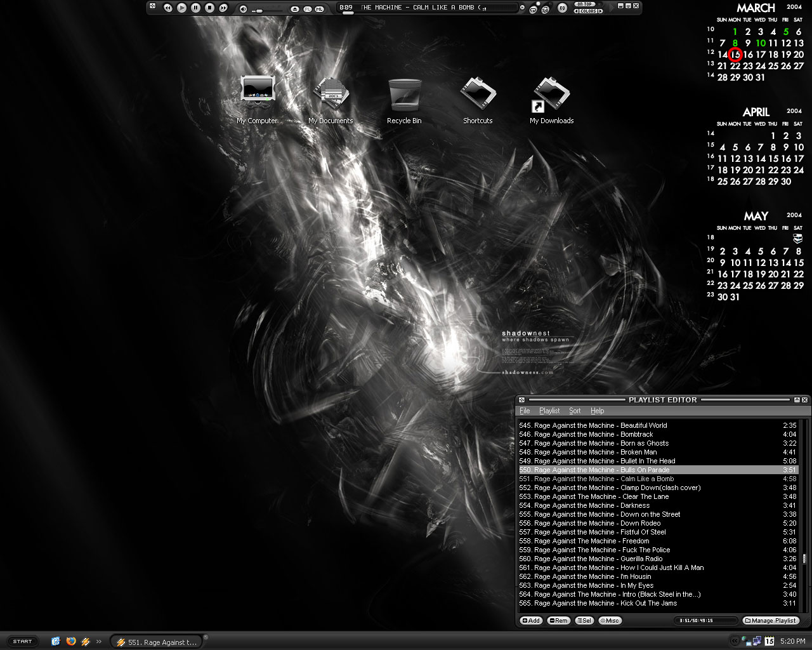Open the Help menu in Playlist Editor

597,411
